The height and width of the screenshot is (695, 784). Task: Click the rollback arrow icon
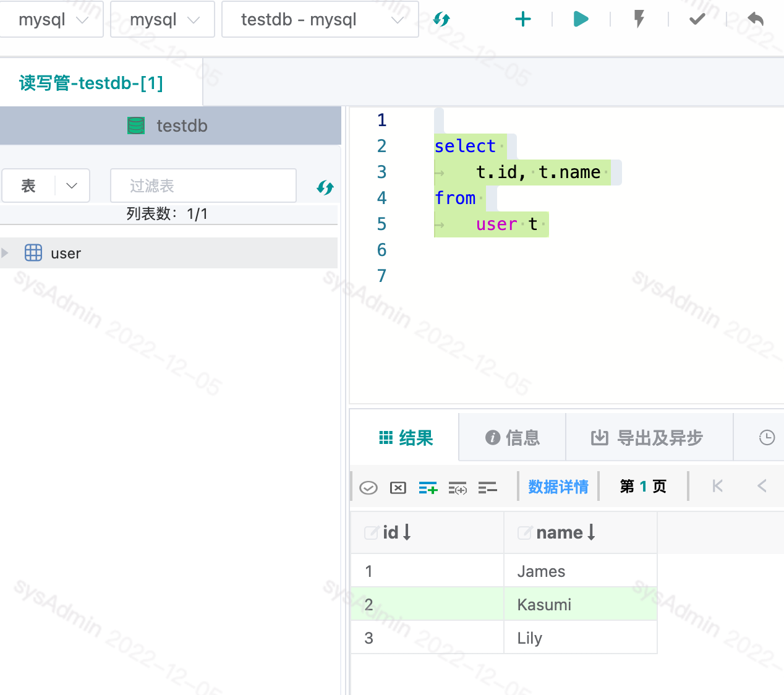click(x=756, y=19)
